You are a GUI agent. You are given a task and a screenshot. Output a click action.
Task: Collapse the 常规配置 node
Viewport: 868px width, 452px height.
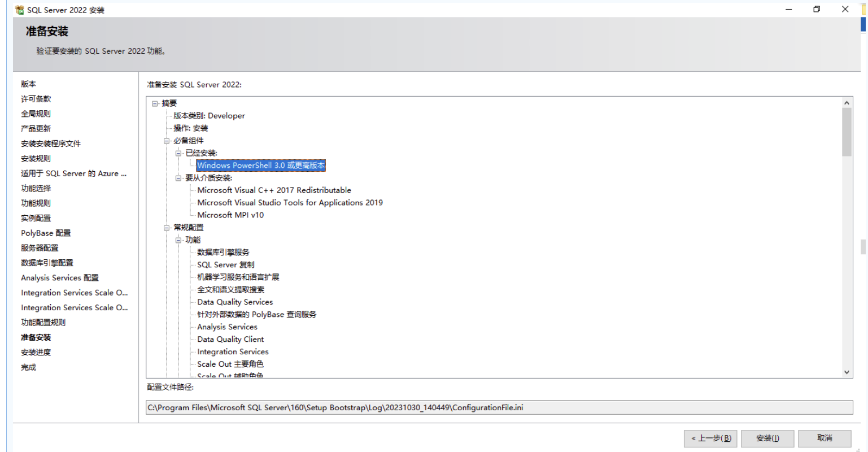(x=167, y=228)
